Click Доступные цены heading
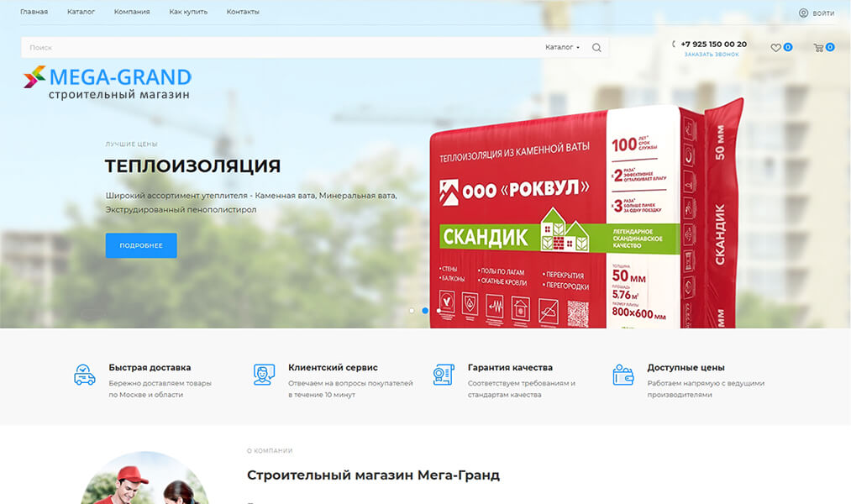 [686, 367]
